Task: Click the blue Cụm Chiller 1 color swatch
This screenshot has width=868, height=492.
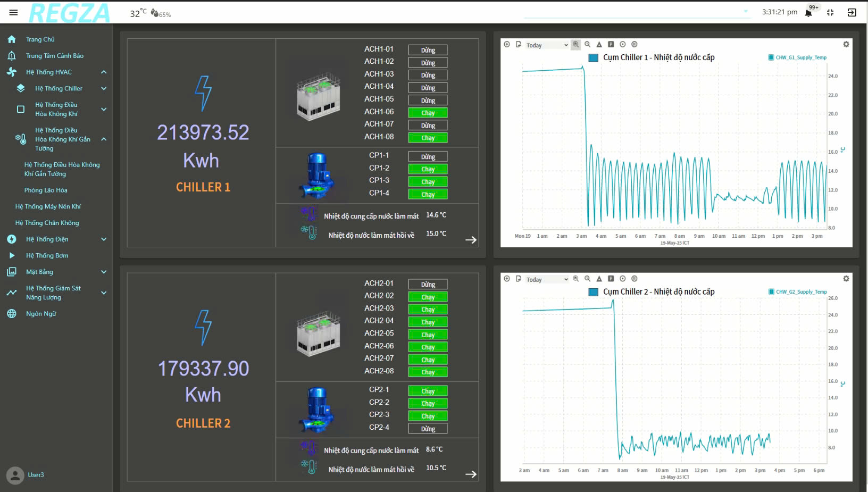Action: [x=594, y=57]
